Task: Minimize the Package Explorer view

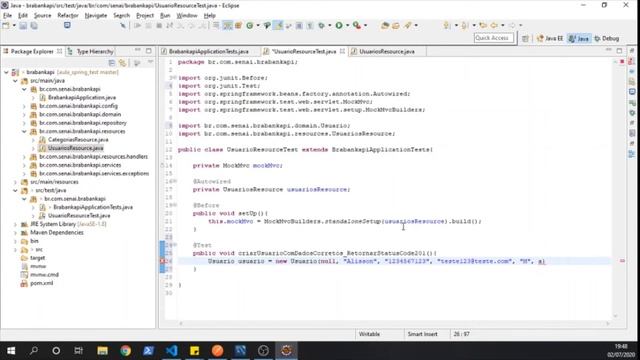Action: 138,51
